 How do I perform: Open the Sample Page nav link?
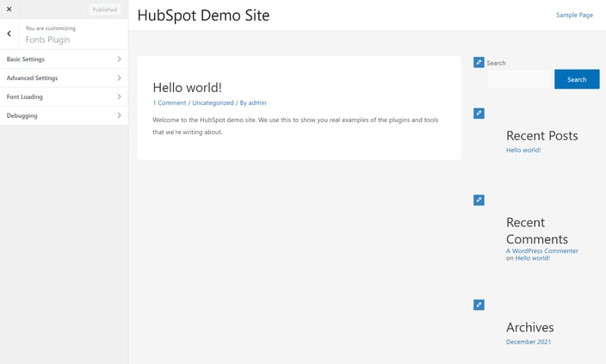pyautogui.click(x=574, y=15)
